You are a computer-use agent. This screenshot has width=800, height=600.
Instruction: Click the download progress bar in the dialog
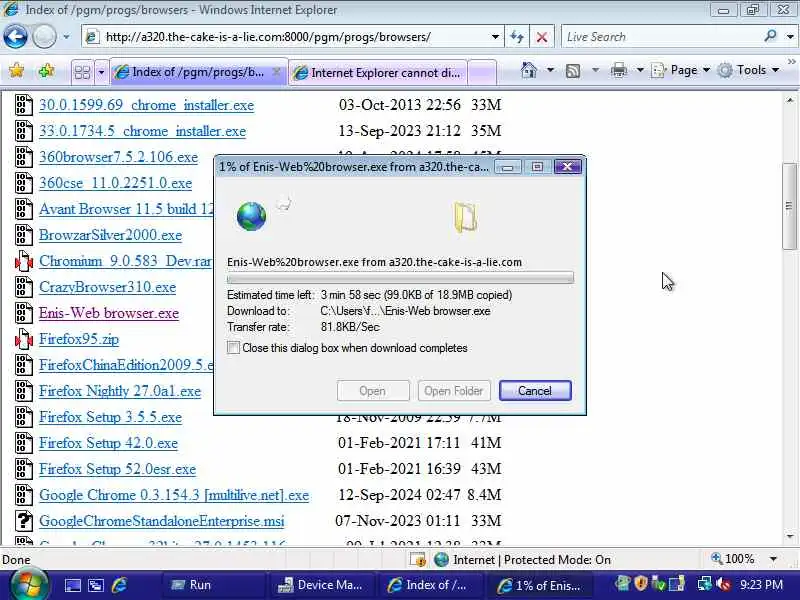401,279
